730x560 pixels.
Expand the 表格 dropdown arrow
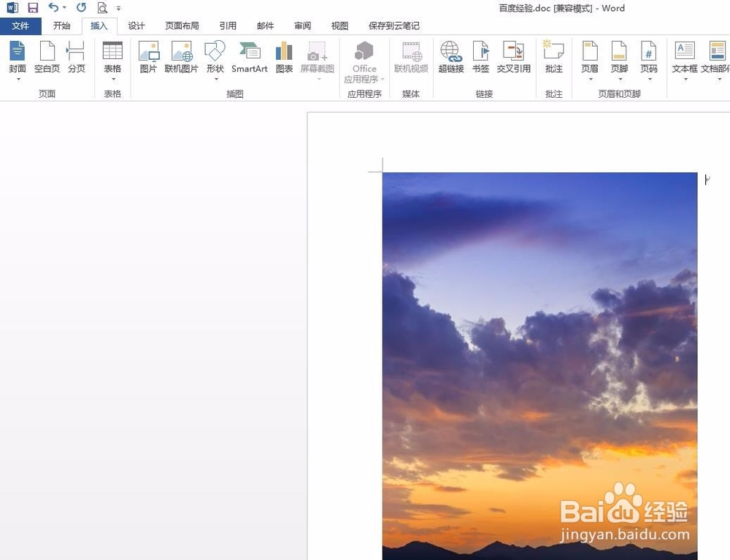(112, 79)
